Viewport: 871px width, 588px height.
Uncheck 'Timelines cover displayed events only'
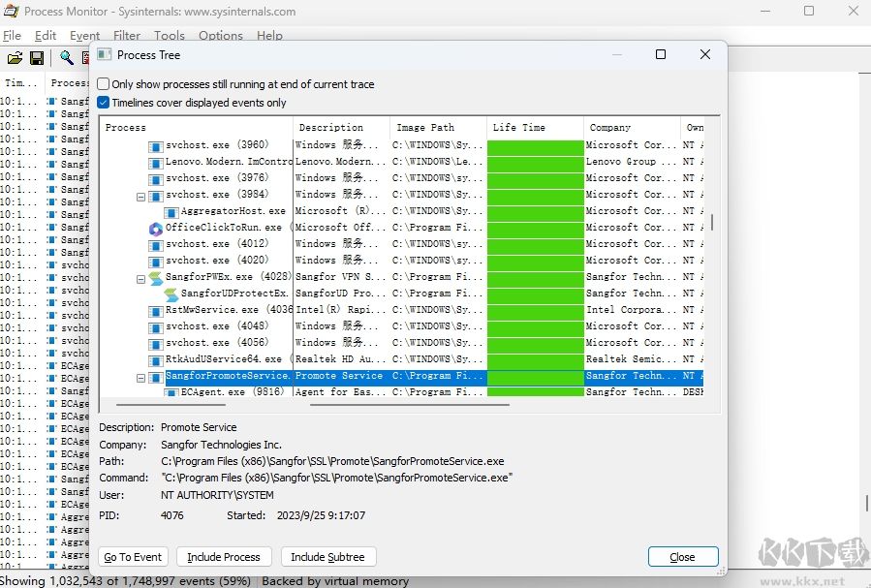coord(104,102)
